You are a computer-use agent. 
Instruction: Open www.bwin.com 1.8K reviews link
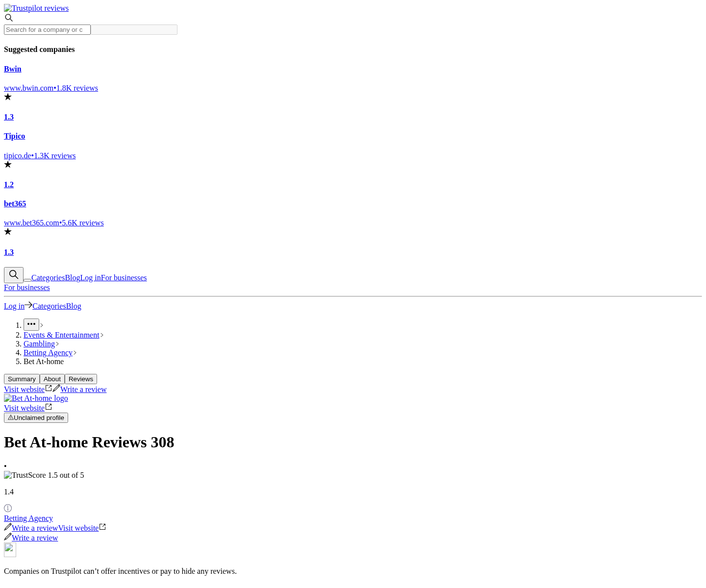pos(51,88)
